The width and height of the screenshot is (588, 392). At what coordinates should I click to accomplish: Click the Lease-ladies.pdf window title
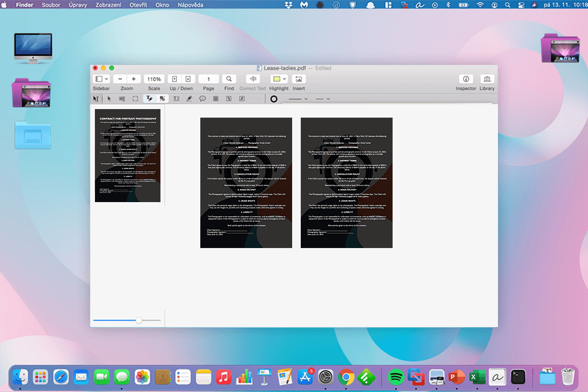(285, 68)
